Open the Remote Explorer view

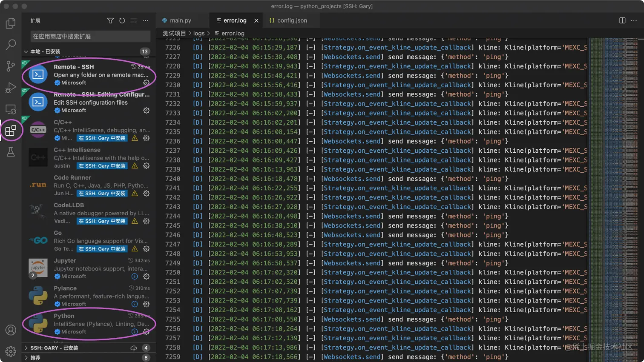[x=11, y=109]
